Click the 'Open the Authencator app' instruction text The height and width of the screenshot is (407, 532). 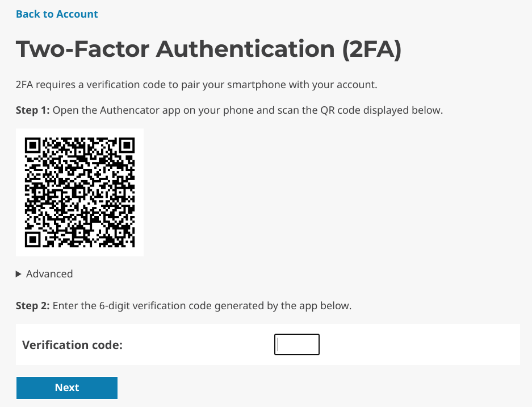tap(248, 110)
